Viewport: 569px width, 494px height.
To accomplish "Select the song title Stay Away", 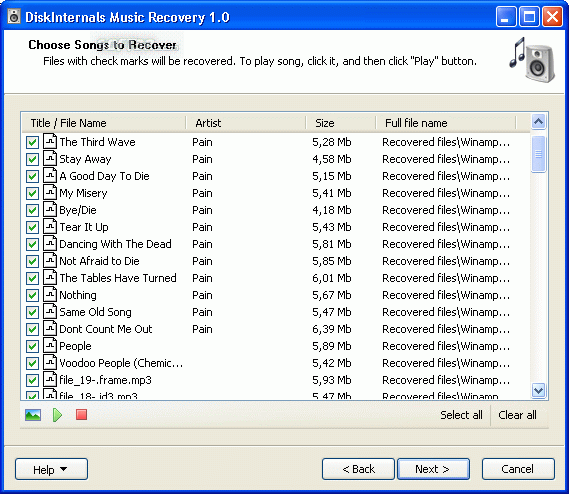I will [x=85, y=159].
